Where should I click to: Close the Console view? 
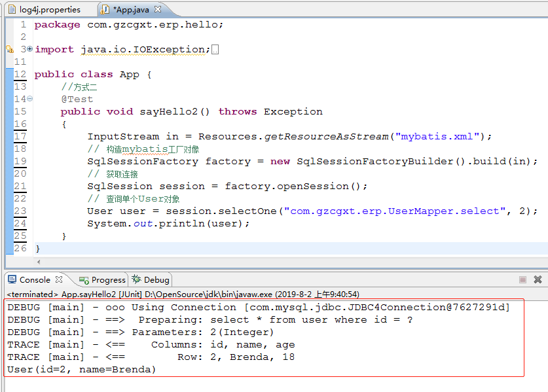pyautogui.click(x=59, y=279)
